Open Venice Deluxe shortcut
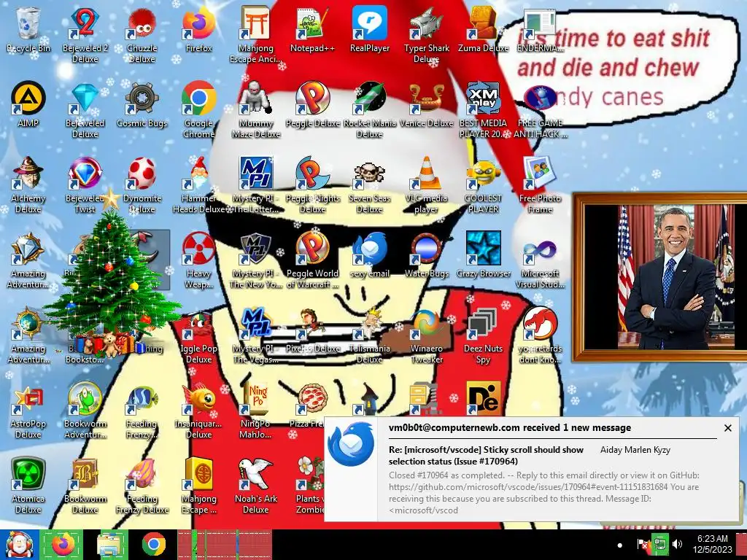Viewport: 747px width, 560px height. tap(426, 105)
